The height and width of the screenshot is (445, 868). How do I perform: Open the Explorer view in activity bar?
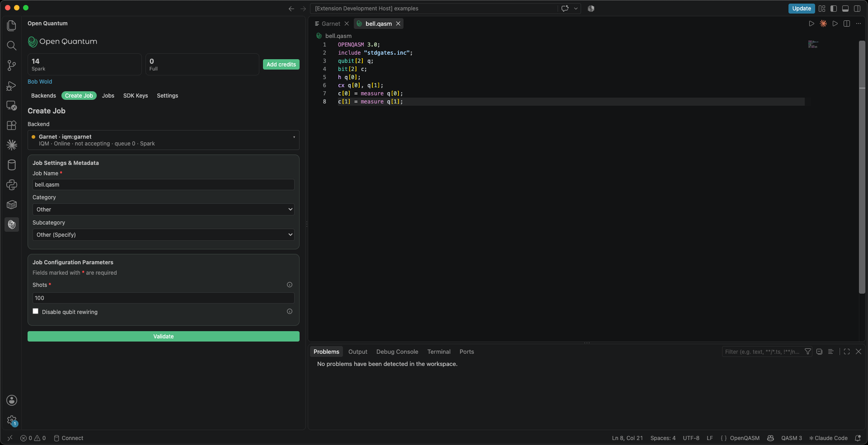pos(11,26)
